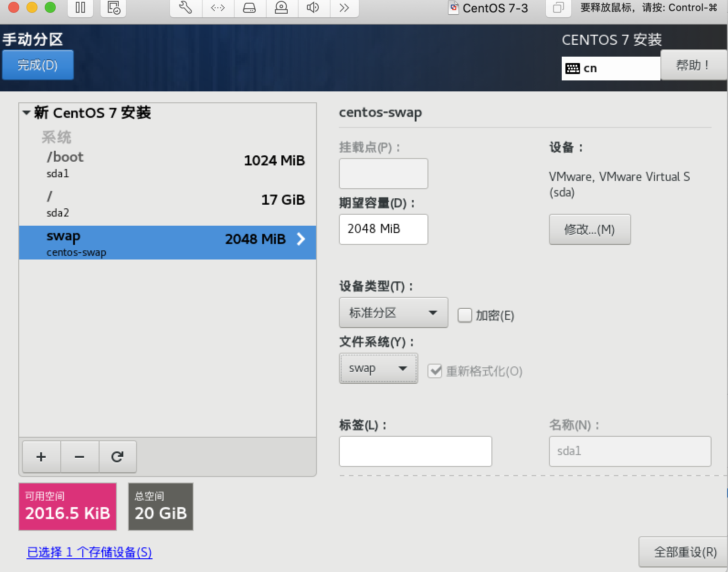
Task: Collapse the 新 CentOS 7 安装 tree
Action: [x=26, y=112]
